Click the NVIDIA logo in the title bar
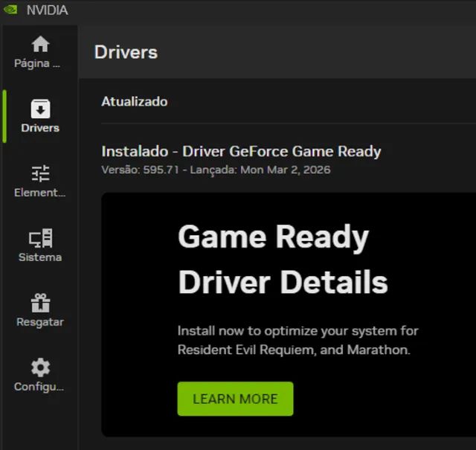 point(10,10)
